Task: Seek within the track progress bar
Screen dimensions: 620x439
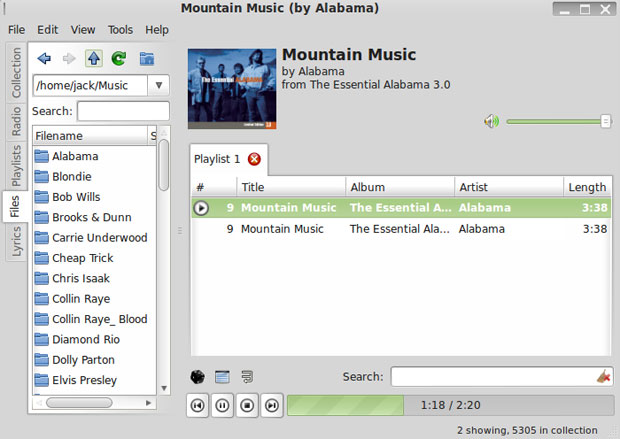Action: point(450,405)
